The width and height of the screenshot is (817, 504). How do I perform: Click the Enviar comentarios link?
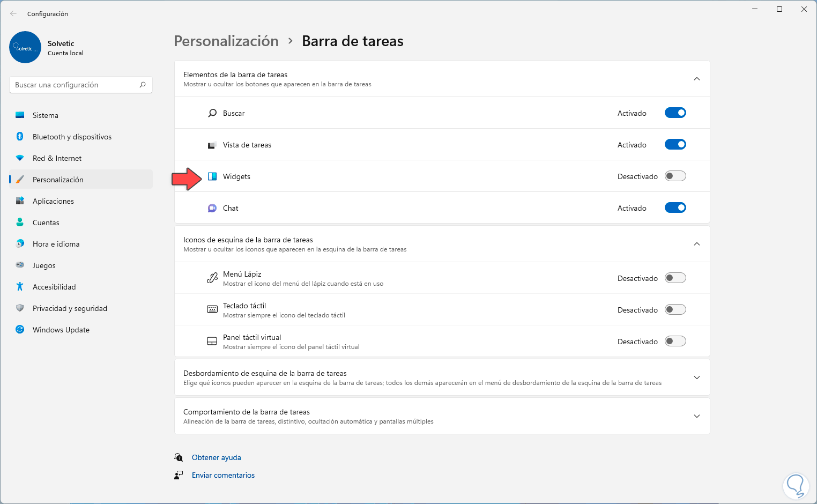click(223, 475)
